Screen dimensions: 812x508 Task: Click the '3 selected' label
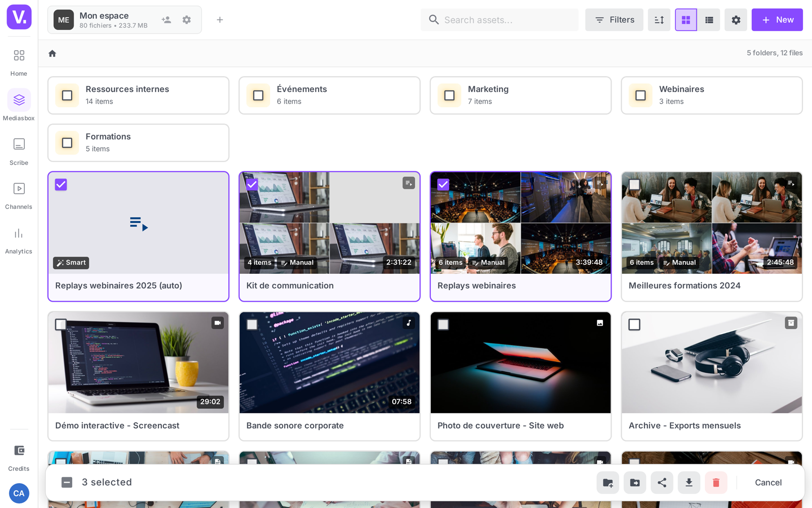tap(107, 483)
